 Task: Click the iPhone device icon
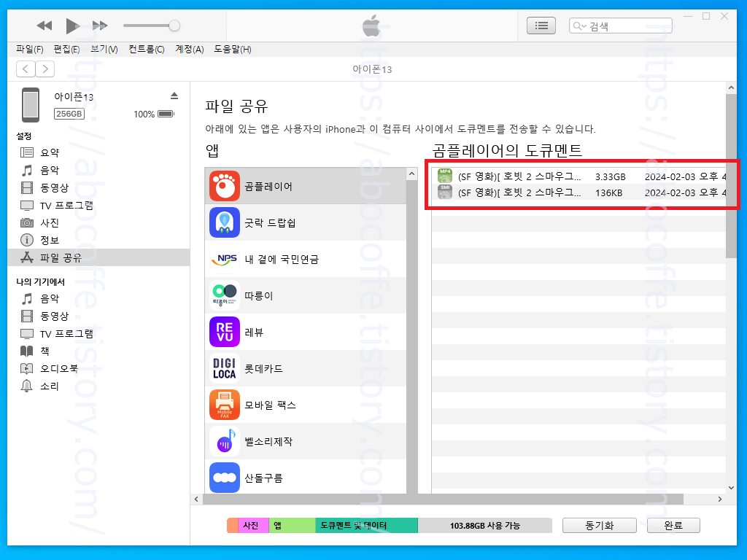31,105
